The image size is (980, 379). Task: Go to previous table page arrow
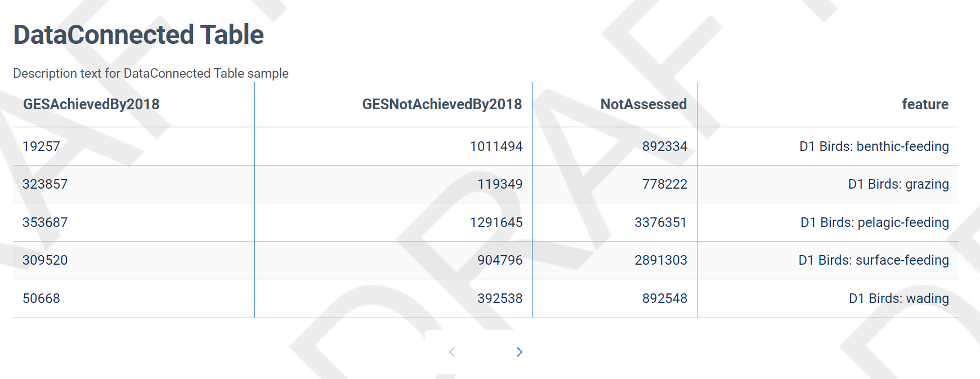[452, 352]
